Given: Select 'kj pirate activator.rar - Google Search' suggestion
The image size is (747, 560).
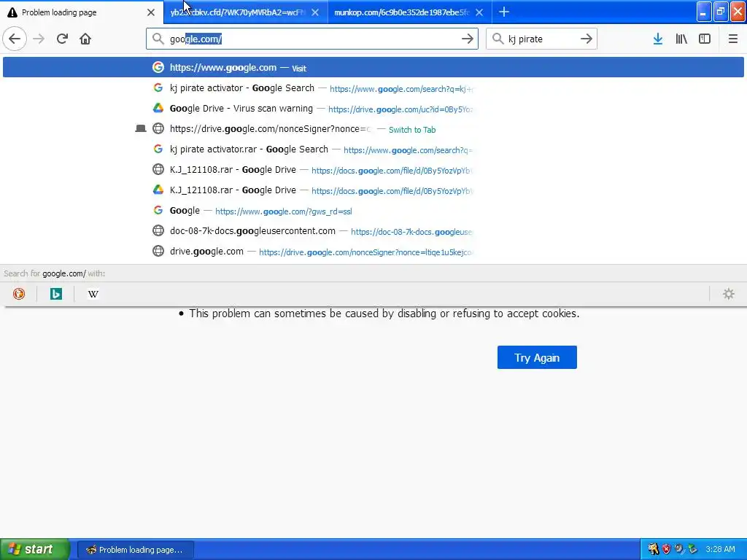Looking at the screenshot, I should [373, 149].
